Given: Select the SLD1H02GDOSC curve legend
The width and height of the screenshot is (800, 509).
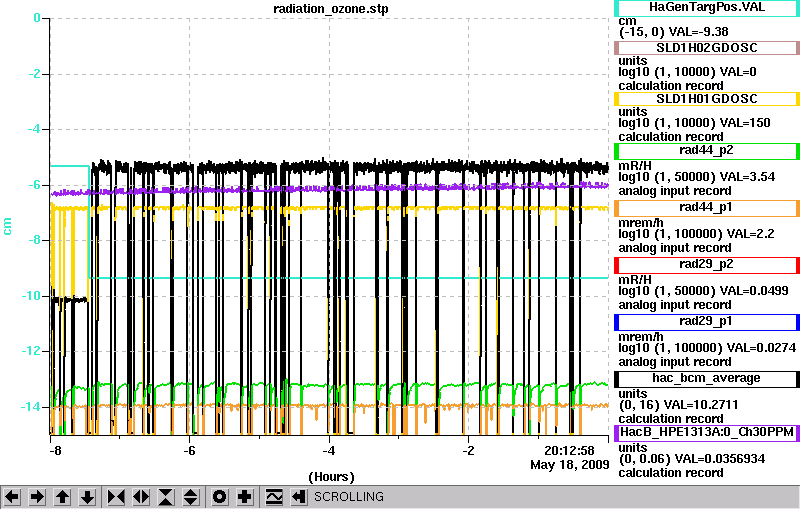Looking at the screenshot, I should pyautogui.click(x=707, y=48).
